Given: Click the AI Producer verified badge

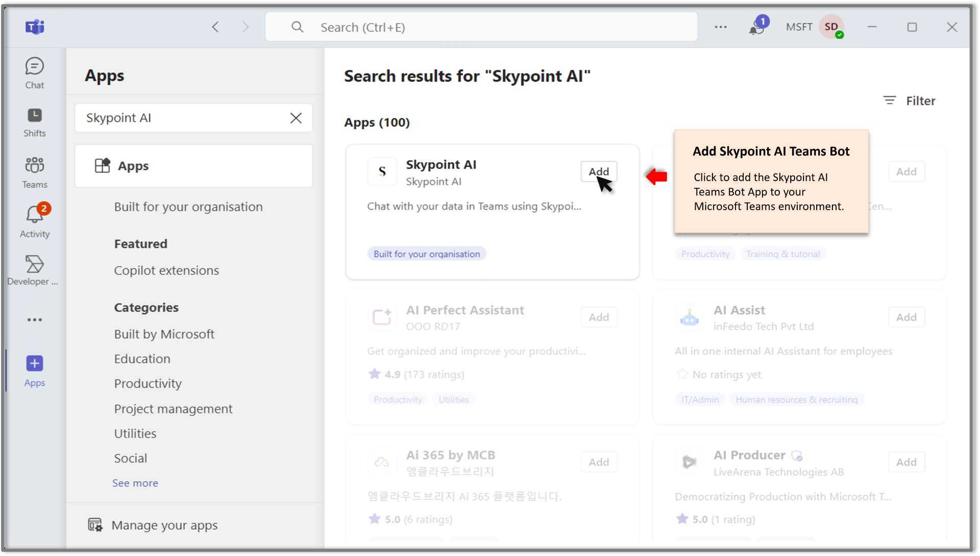Looking at the screenshot, I should coord(797,456).
